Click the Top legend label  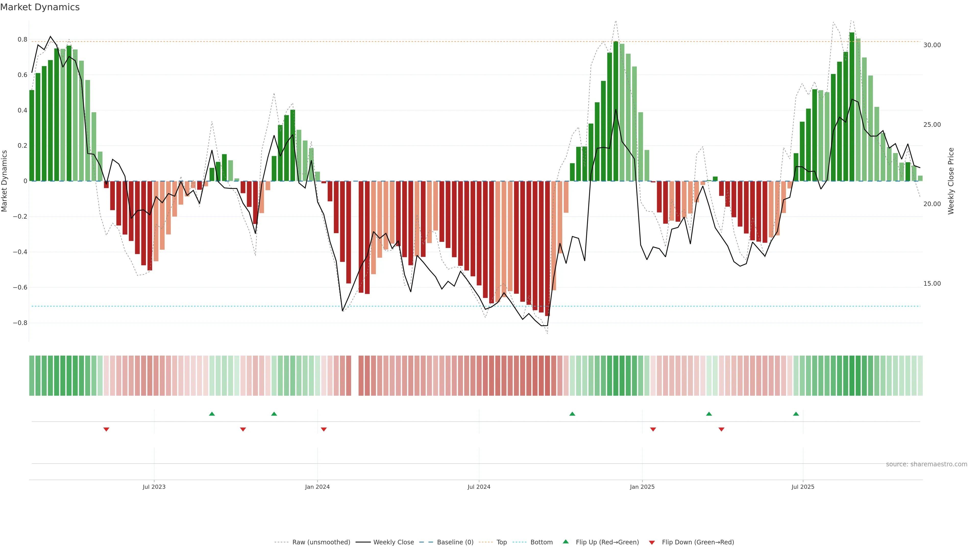(x=501, y=542)
